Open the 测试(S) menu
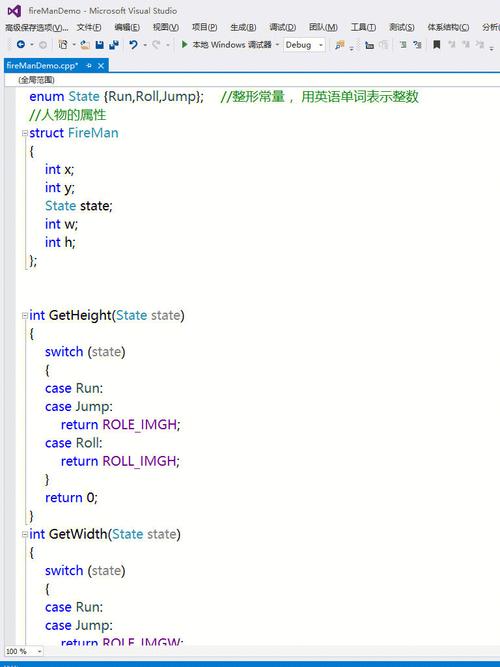Image resolution: width=500 pixels, height=667 pixels. click(x=402, y=27)
